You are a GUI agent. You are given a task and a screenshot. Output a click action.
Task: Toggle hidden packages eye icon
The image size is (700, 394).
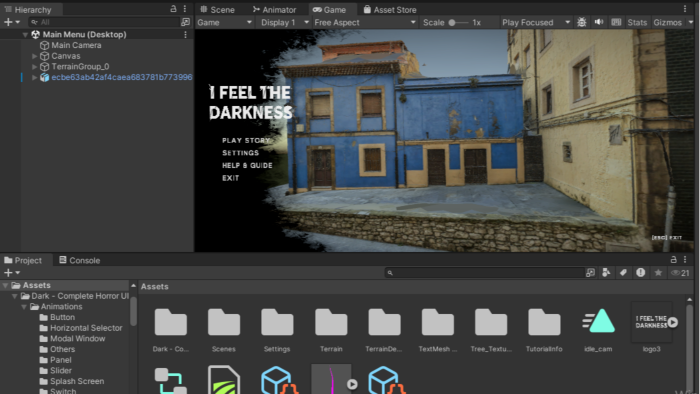point(680,273)
